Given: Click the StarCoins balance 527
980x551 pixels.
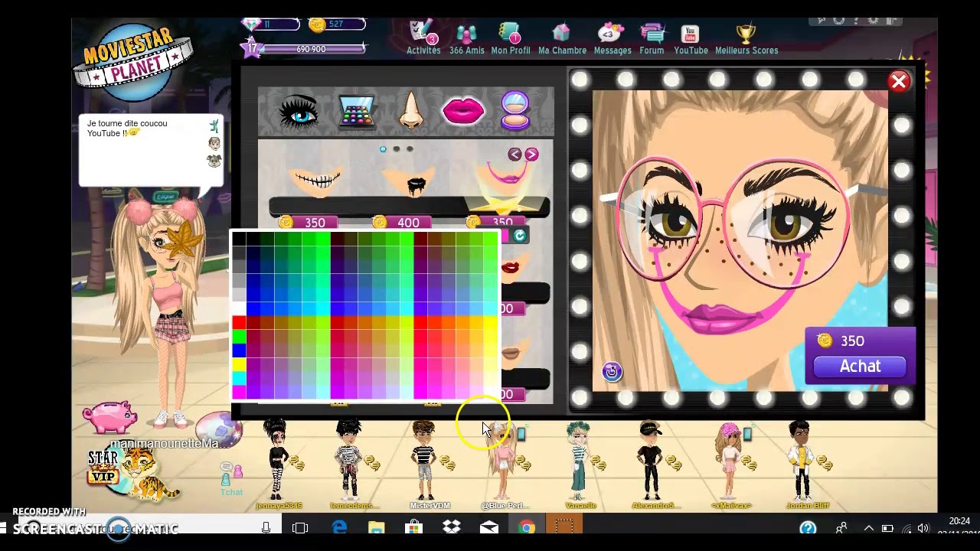Looking at the screenshot, I should click(337, 24).
